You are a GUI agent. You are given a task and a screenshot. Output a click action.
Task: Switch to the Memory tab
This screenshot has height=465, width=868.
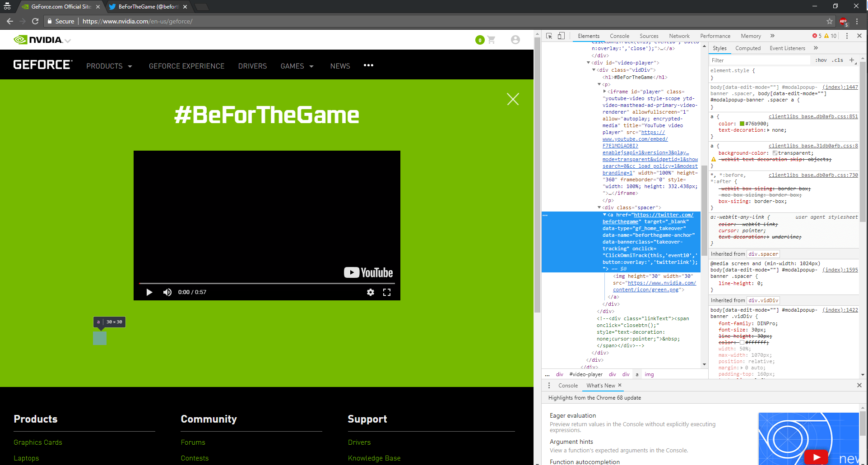(x=751, y=36)
